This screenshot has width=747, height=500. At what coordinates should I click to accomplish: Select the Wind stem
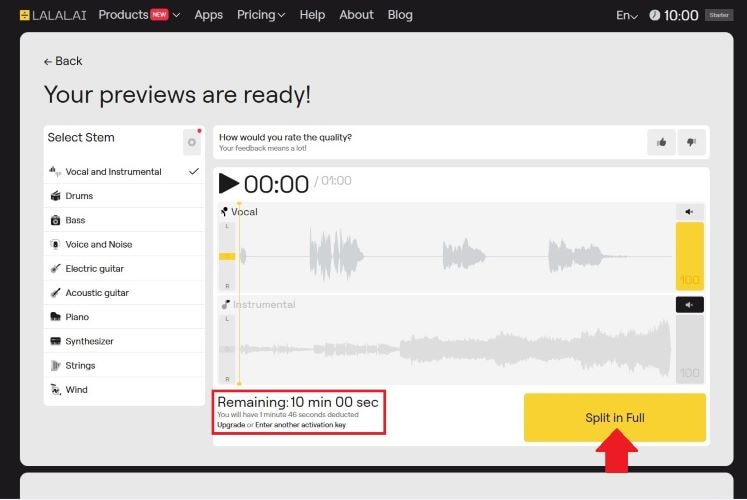[x=124, y=390]
